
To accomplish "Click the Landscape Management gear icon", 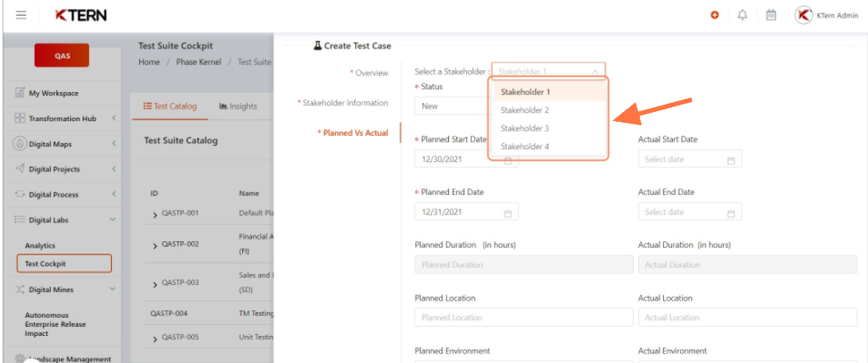I will [20, 358].
